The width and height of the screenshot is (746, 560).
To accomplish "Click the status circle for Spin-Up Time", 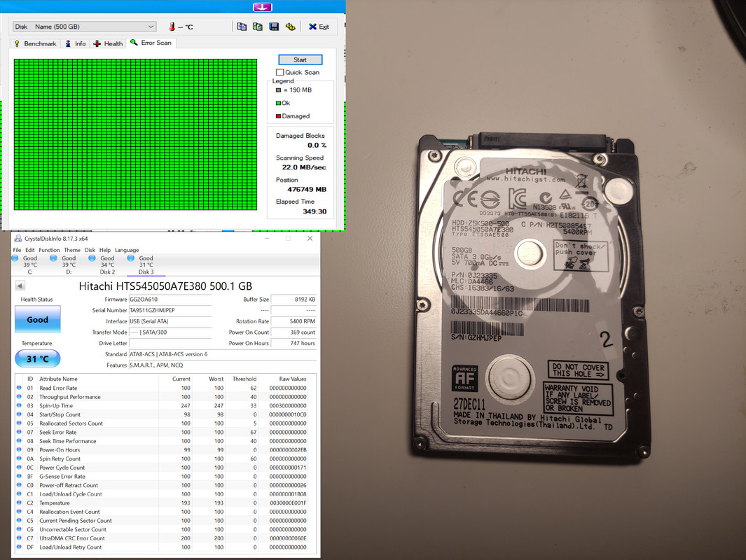I will tap(19, 405).
